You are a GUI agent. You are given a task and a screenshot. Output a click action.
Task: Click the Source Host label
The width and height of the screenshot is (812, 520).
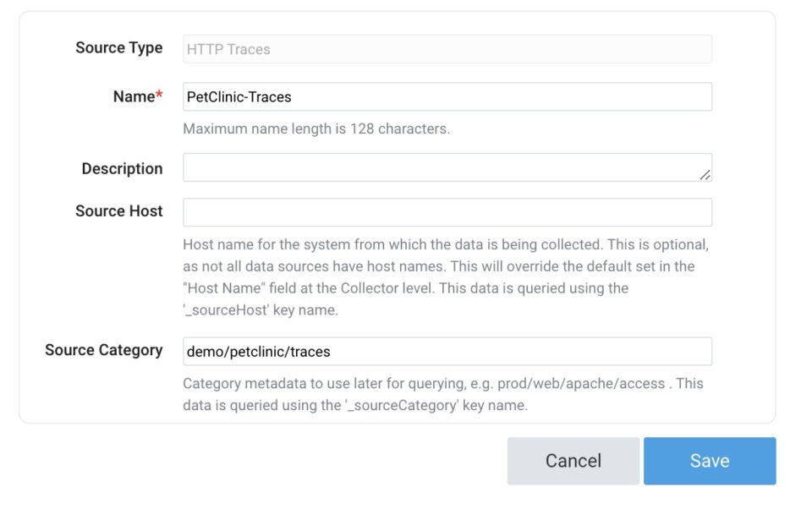pos(118,211)
